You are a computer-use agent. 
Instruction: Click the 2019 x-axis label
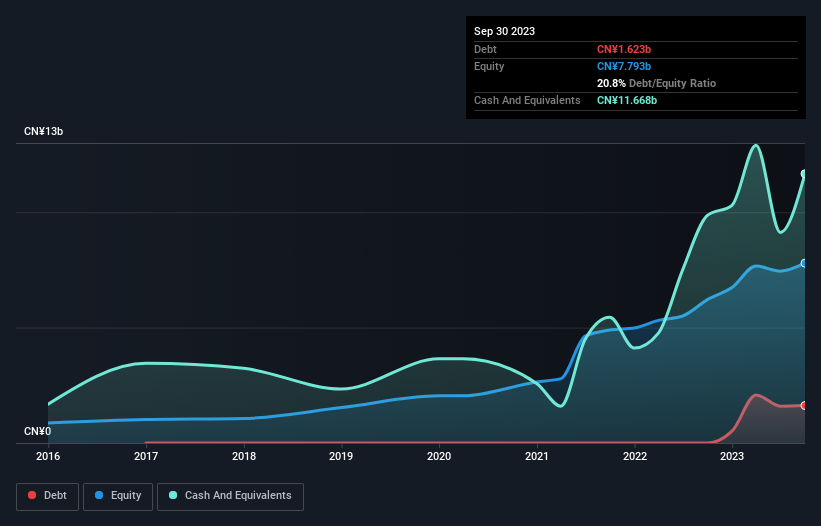(341, 456)
